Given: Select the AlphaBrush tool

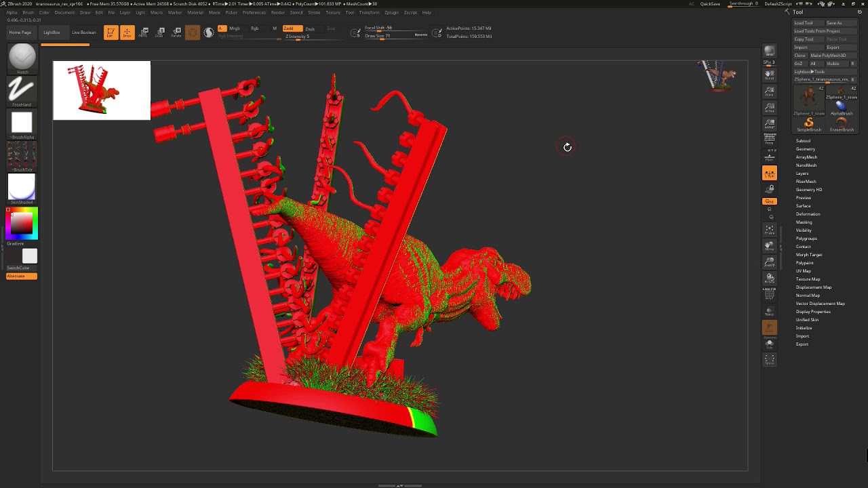Looking at the screenshot, I should point(842,106).
